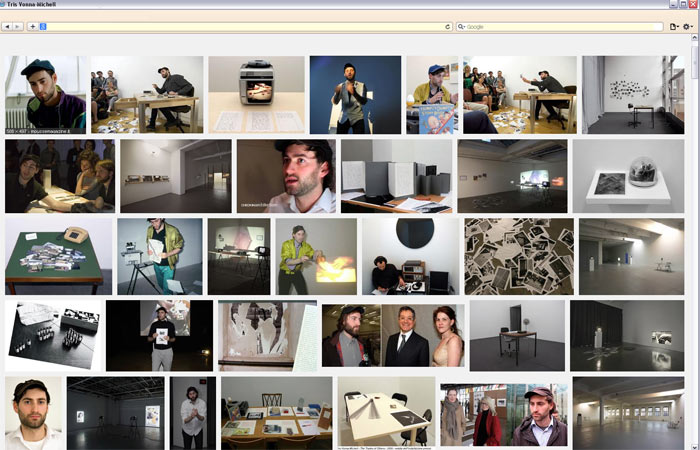Maximize the browser window

(x=683, y=4)
